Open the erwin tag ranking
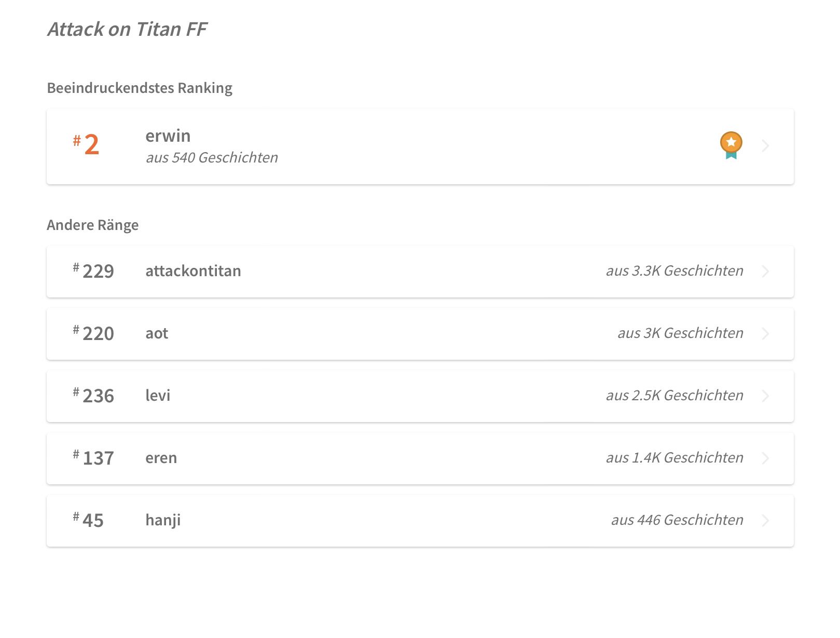The height and width of the screenshot is (638, 840). [420, 146]
